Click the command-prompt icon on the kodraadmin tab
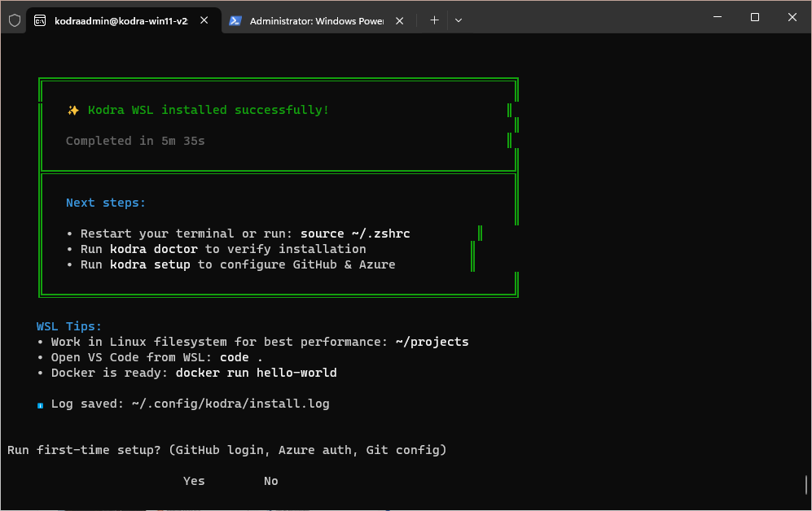 click(40, 20)
